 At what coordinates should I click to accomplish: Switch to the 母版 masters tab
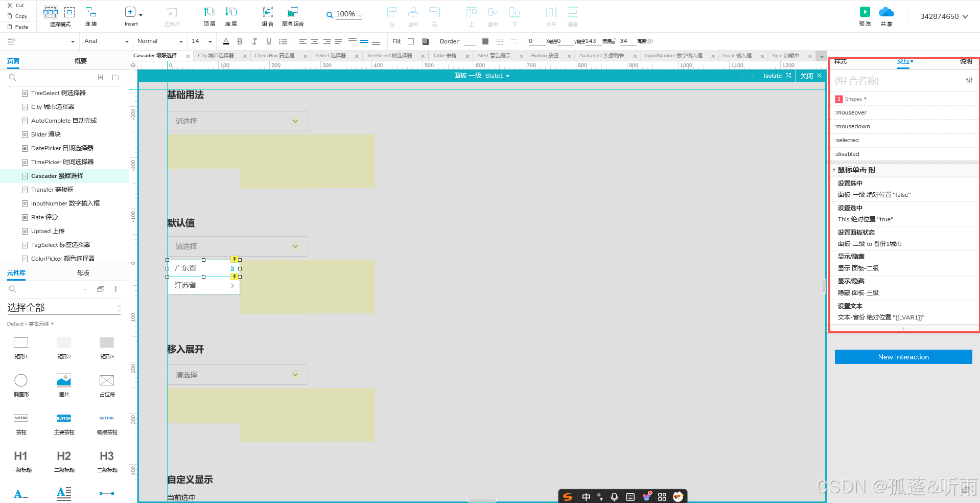(83, 273)
